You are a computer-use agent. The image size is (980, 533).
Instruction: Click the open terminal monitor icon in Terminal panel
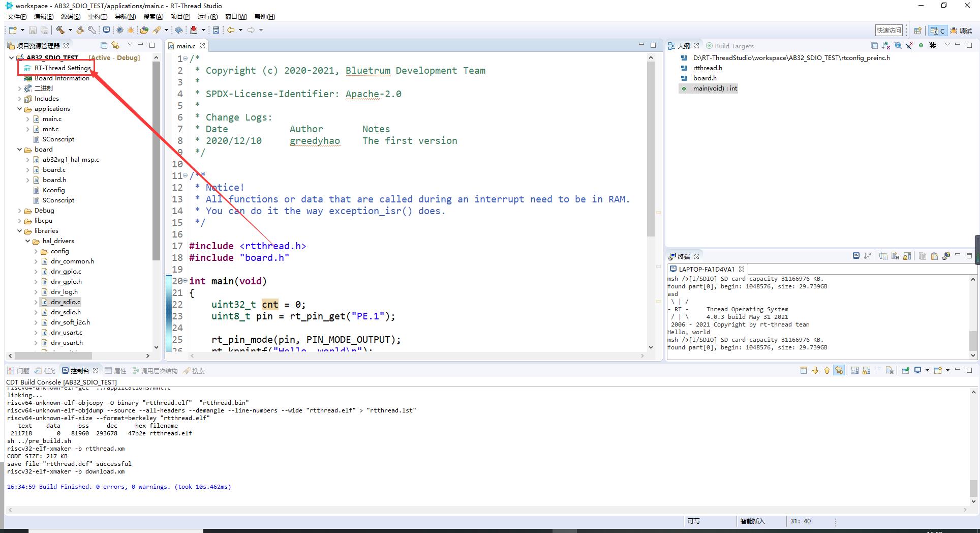coord(856,256)
